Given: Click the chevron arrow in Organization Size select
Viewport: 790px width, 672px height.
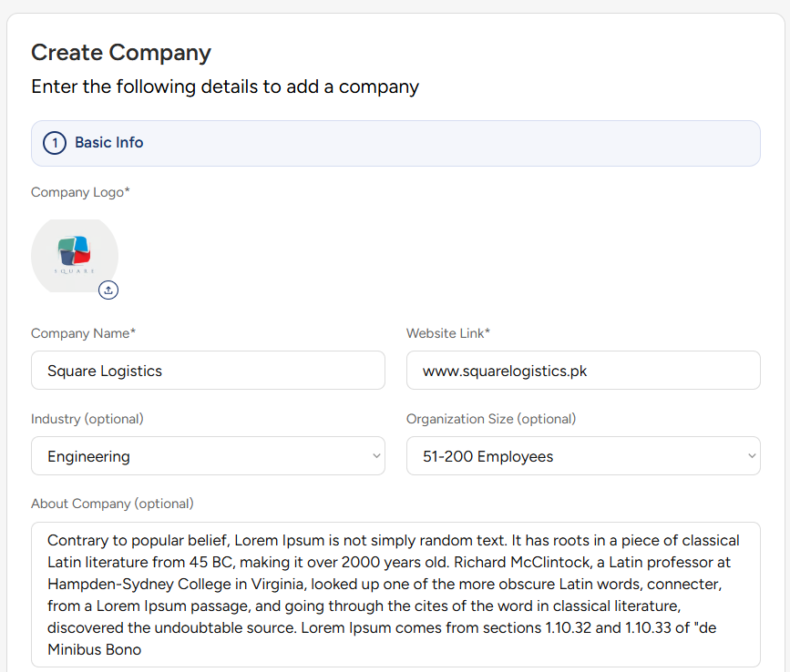Looking at the screenshot, I should pyautogui.click(x=752, y=456).
